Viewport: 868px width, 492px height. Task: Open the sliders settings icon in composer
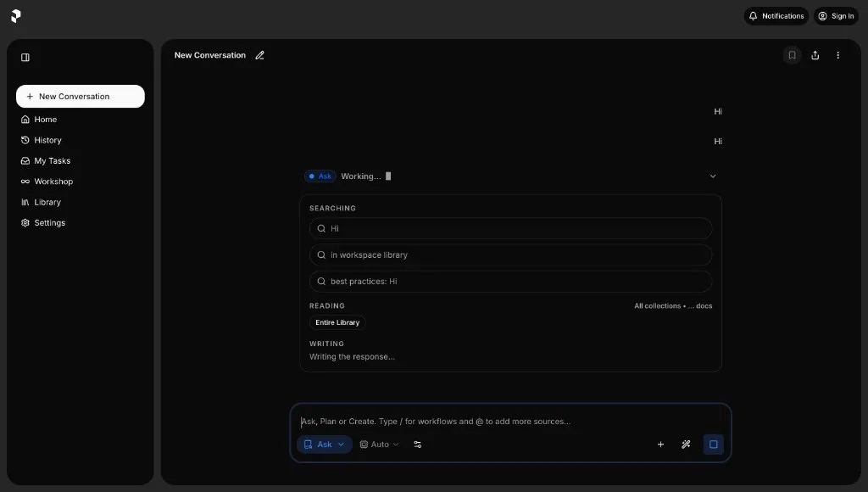pos(417,444)
